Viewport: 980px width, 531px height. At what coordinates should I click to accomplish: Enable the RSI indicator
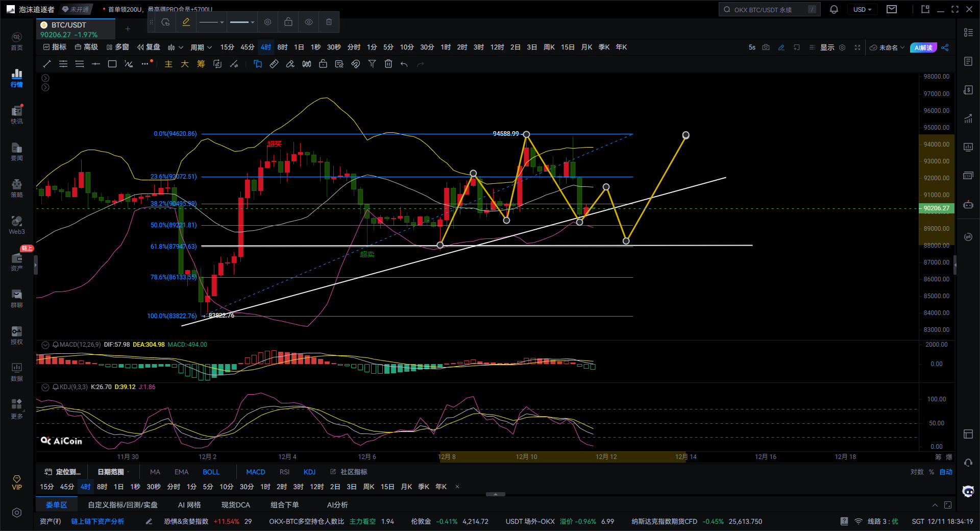[284, 472]
